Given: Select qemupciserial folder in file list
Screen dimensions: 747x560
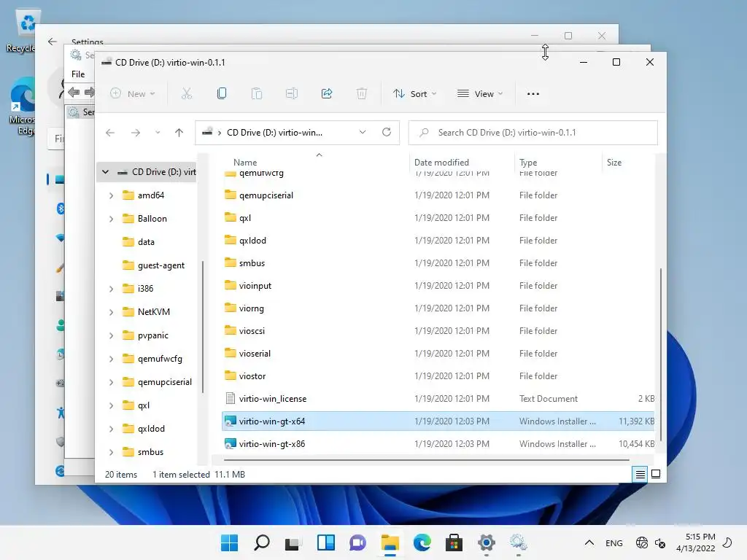Looking at the screenshot, I should pos(438,195).
